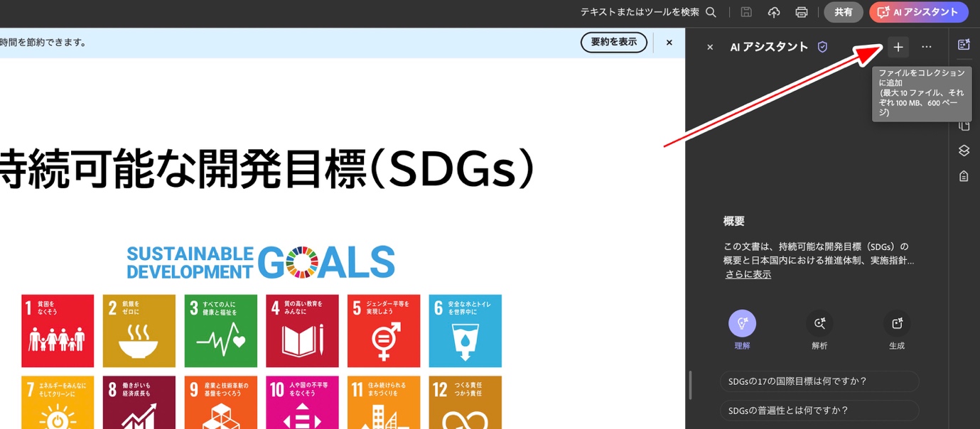Open the layers icon in right rail
980x429 pixels.
pyautogui.click(x=964, y=150)
